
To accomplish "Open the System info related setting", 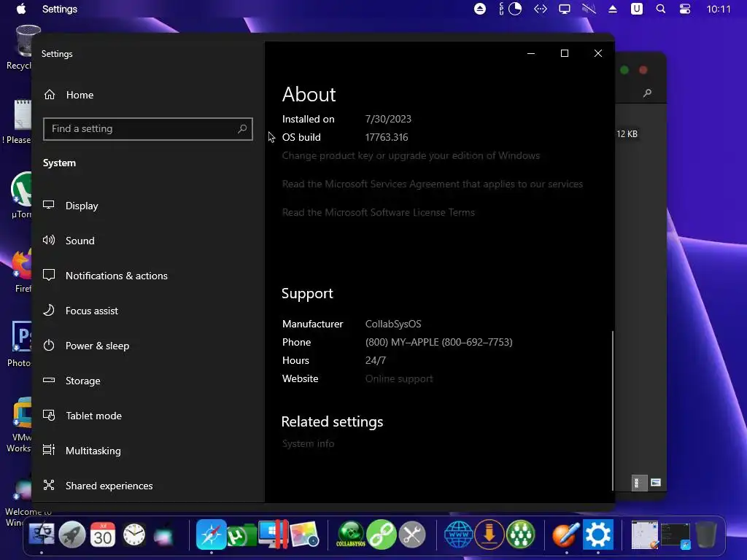I will [x=309, y=443].
